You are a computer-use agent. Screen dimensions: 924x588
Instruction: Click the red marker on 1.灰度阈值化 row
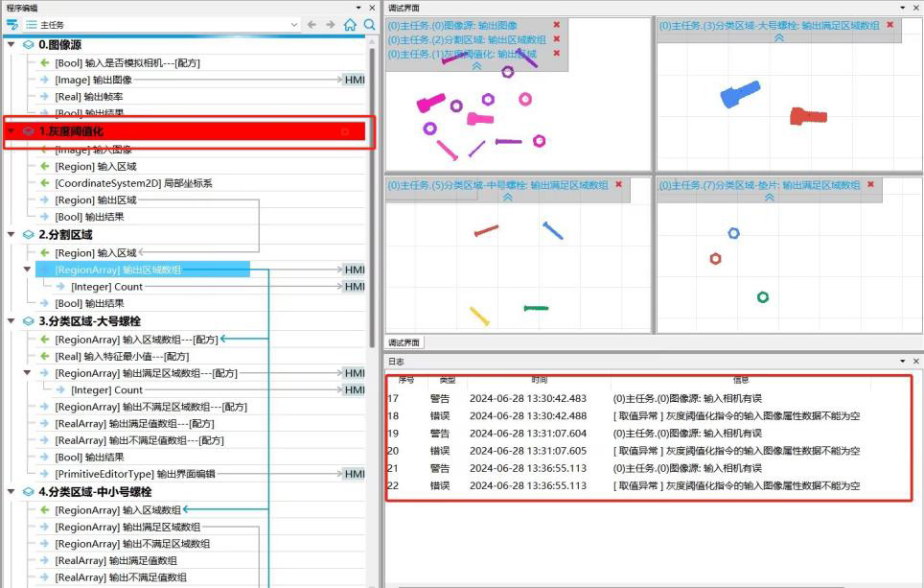point(344,131)
